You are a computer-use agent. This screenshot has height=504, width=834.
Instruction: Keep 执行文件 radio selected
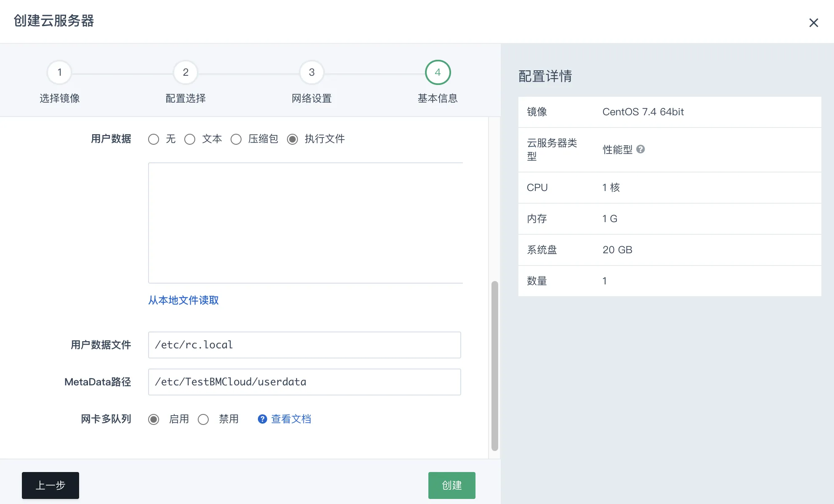click(x=292, y=139)
